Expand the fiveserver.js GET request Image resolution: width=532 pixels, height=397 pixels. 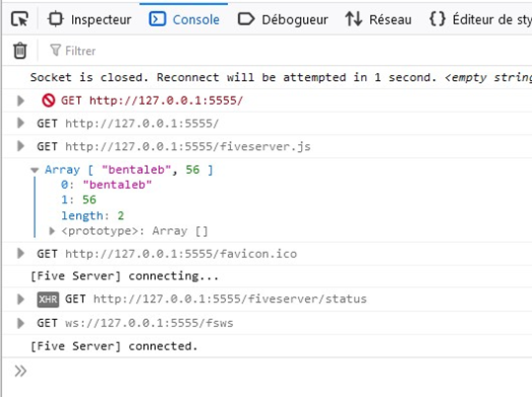tap(21, 146)
